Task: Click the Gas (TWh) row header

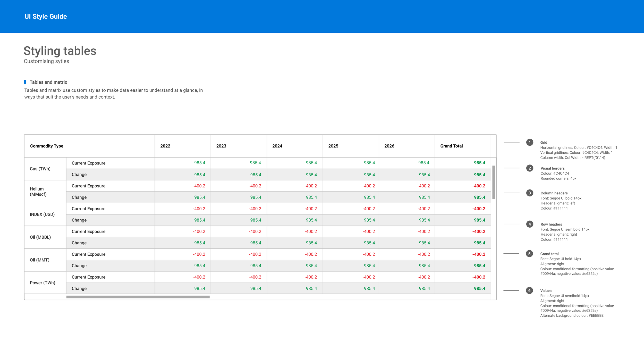Action: [x=40, y=169]
